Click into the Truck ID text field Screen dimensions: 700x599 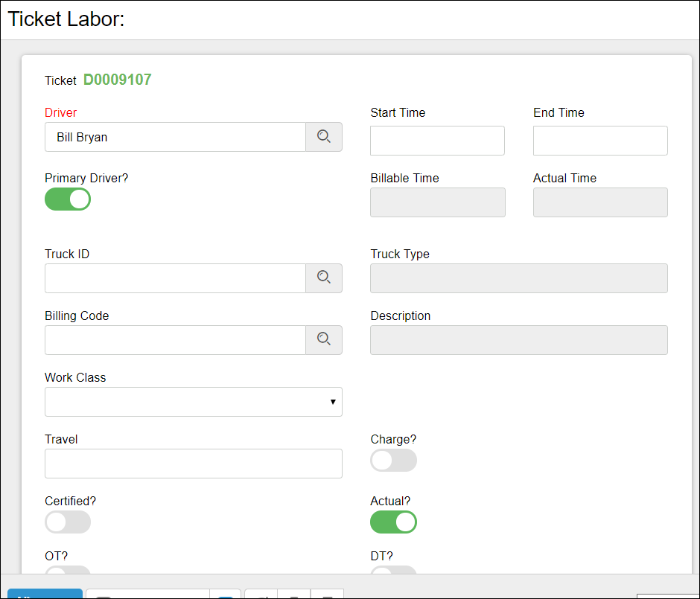click(175, 278)
